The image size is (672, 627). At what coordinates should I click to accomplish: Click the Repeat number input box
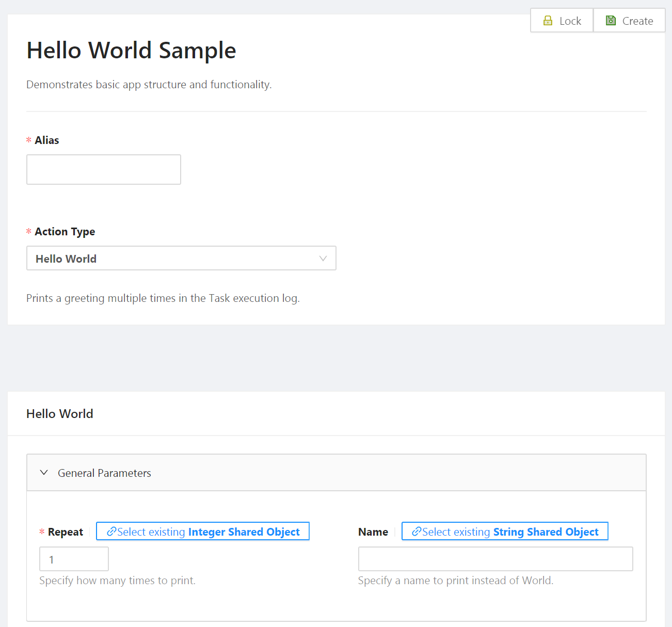click(74, 559)
